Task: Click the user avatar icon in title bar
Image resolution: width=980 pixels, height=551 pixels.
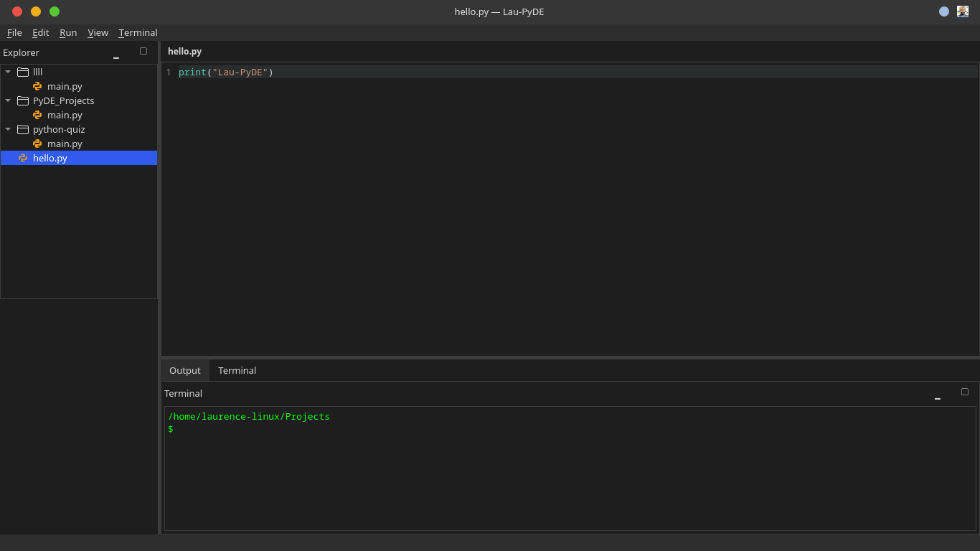Action: 963,11
